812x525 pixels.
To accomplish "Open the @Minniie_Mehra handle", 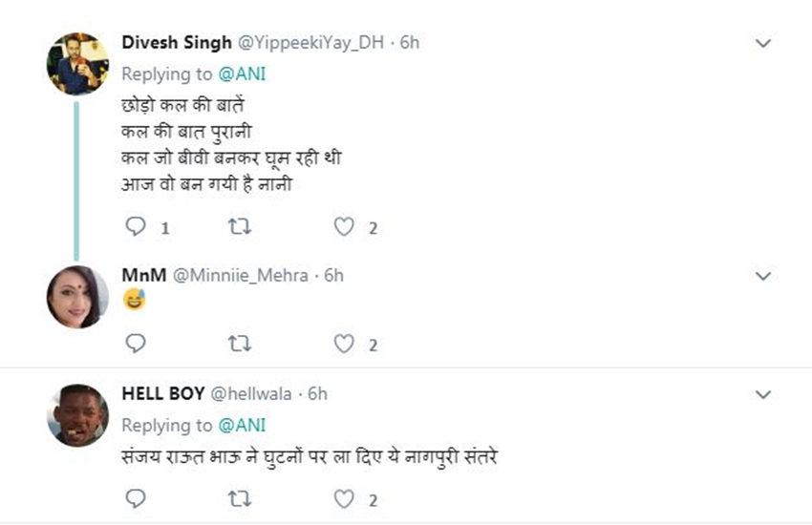I will (x=240, y=275).
